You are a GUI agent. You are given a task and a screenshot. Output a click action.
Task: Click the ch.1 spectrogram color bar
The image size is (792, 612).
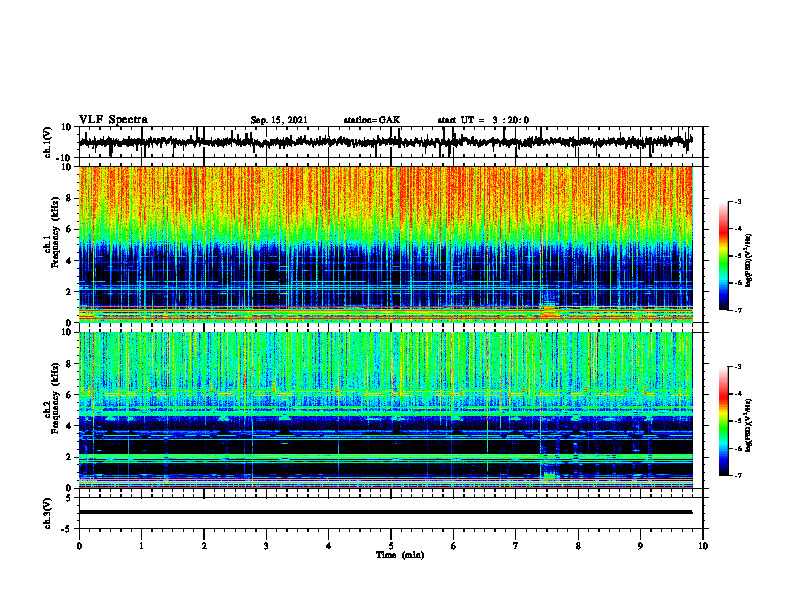[x=723, y=256]
